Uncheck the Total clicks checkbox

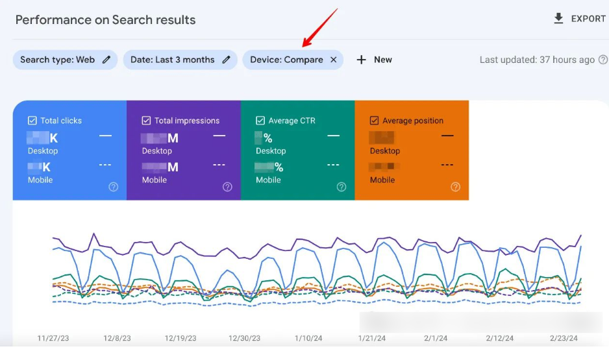[32, 121]
